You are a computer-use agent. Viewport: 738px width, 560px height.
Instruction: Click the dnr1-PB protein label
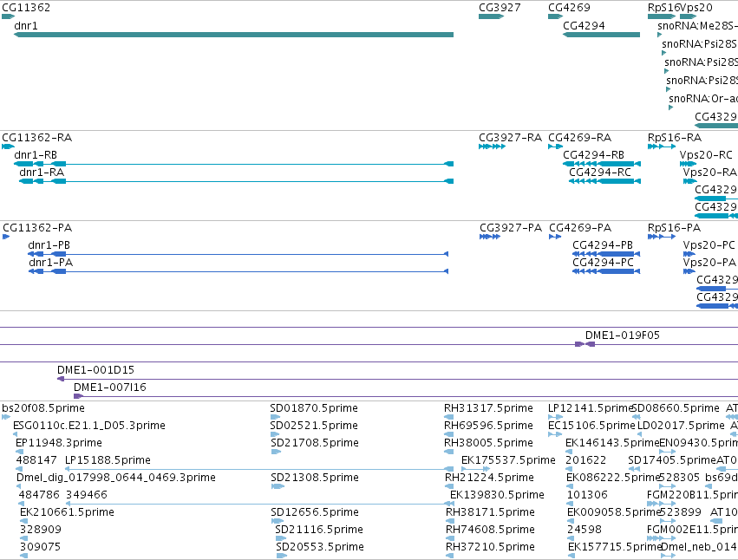(x=49, y=245)
